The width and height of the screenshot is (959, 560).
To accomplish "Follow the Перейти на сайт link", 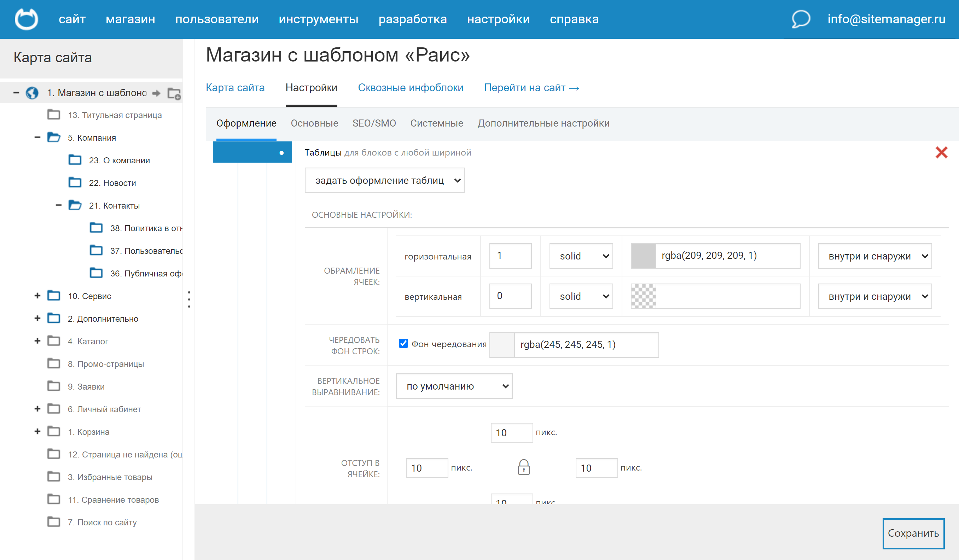I will [x=531, y=88].
